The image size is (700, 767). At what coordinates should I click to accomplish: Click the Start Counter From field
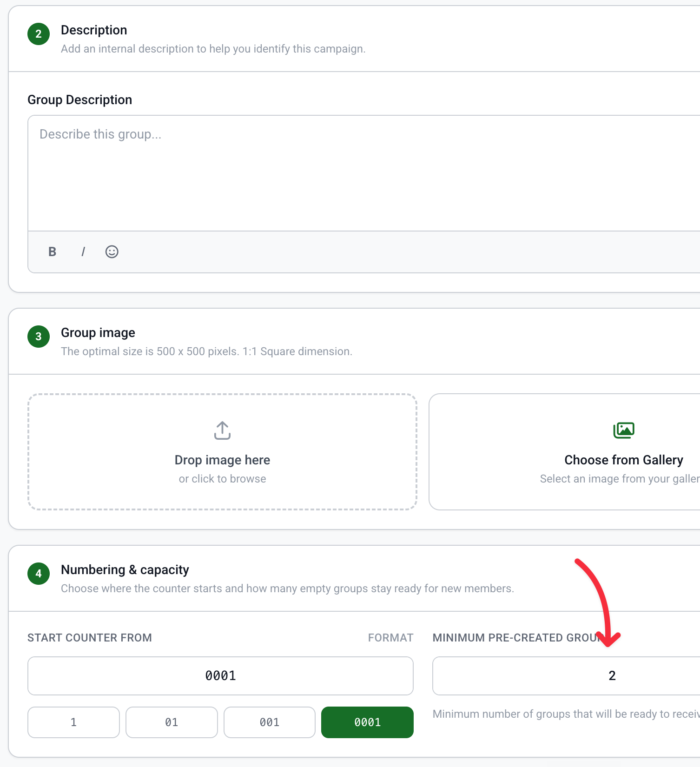pyautogui.click(x=220, y=676)
